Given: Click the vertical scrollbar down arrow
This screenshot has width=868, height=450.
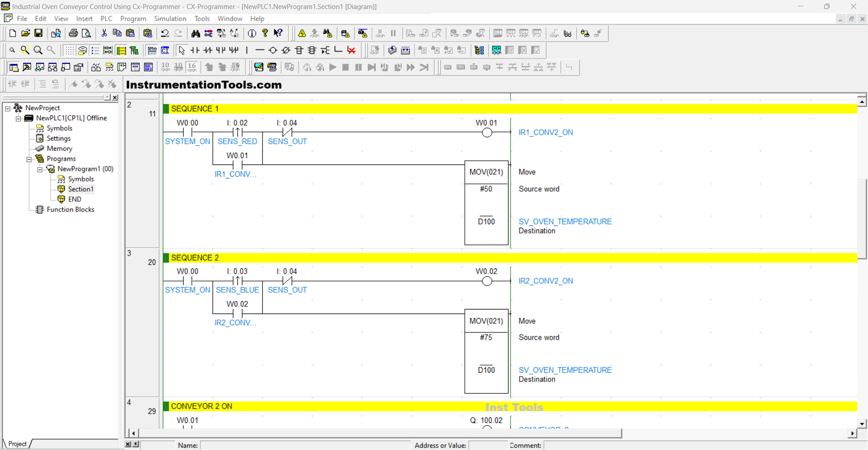Looking at the screenshot, I should pos(862,424).
